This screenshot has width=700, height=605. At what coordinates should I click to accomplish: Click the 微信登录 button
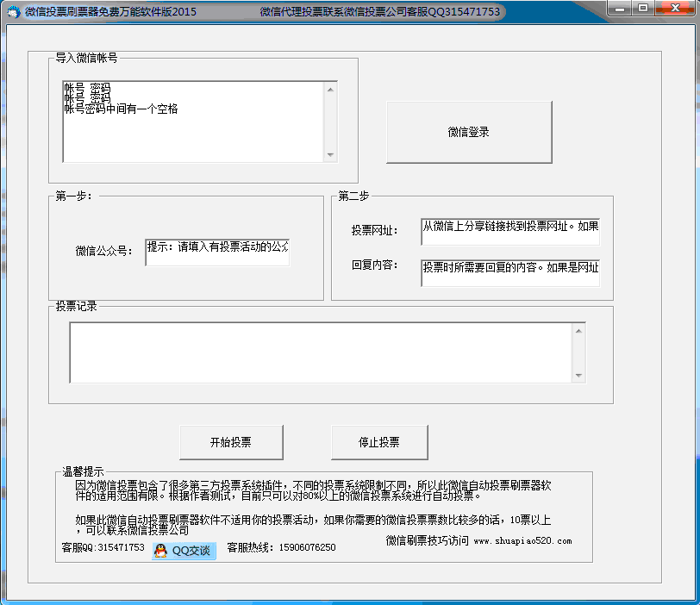(469, 132)
